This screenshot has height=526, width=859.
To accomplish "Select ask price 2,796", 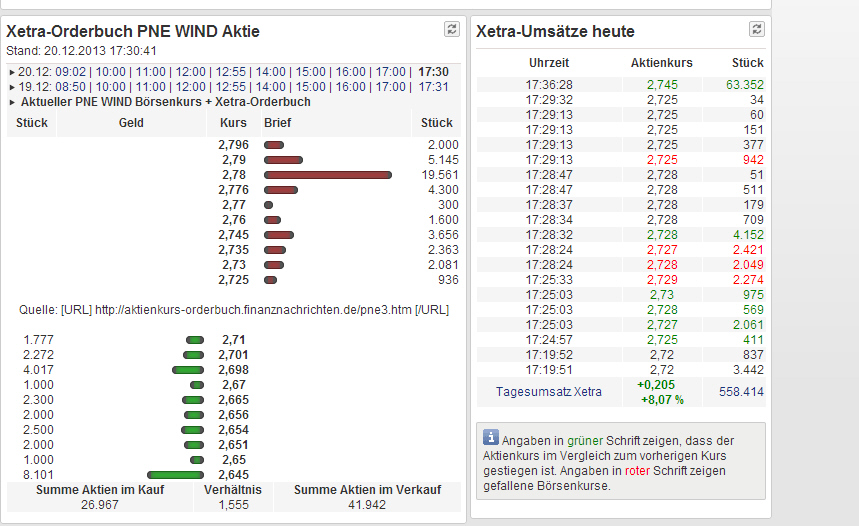I will (233, 145).
